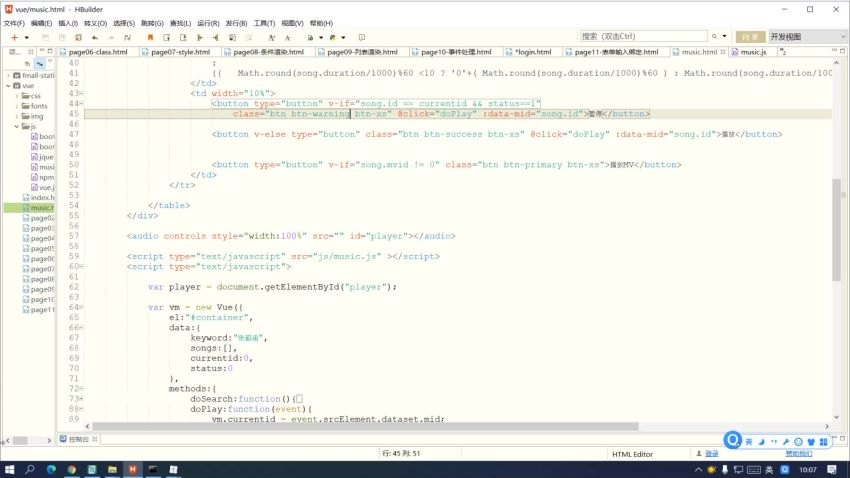Open Windows Start menu
Image resolution: width=850 pixels, height=478 pixels.
coord(9,469)
